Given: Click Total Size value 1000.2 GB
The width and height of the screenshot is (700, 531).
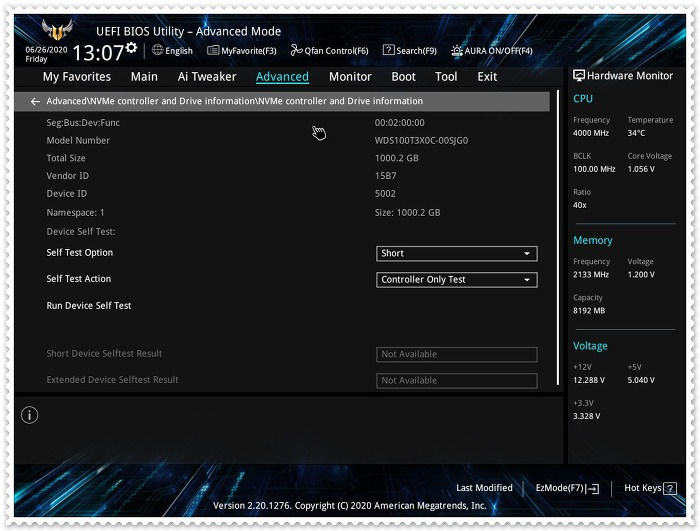Looking at the screenshot, I should pos(396,158).
